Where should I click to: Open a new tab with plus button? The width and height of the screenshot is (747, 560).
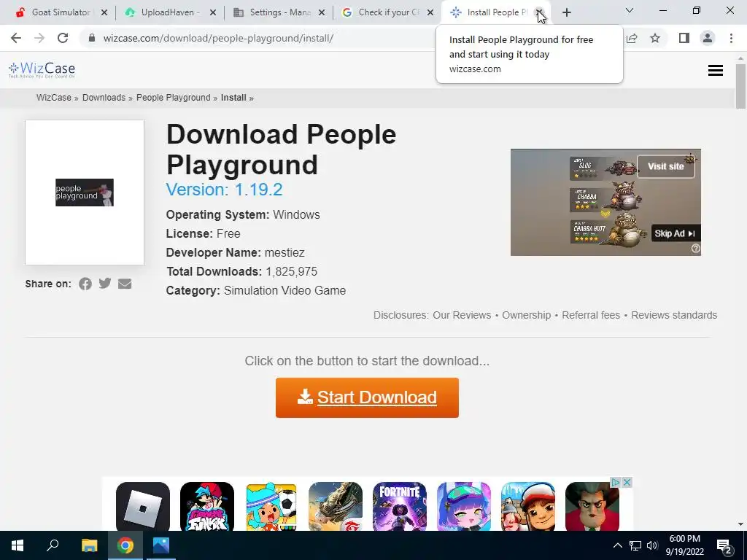[x=566, y=12]
